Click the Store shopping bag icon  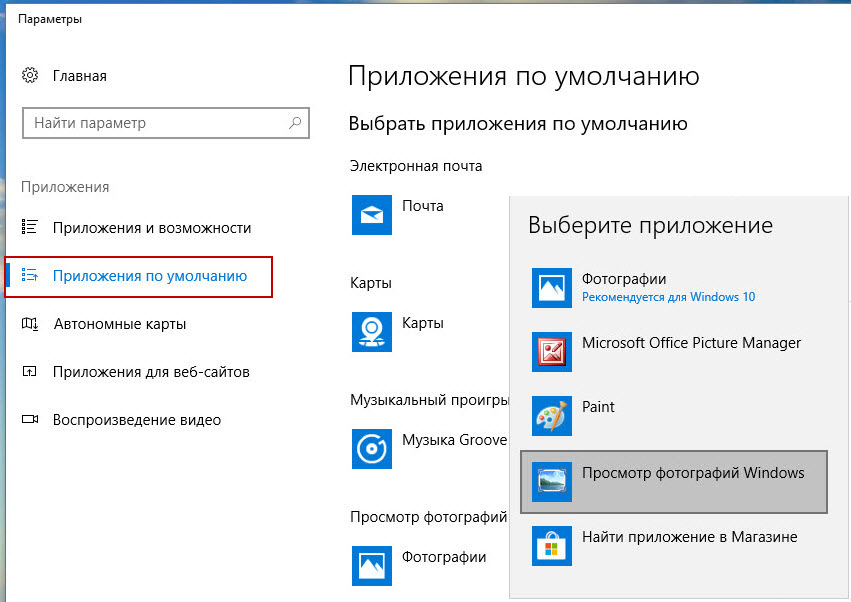point(552,545)
